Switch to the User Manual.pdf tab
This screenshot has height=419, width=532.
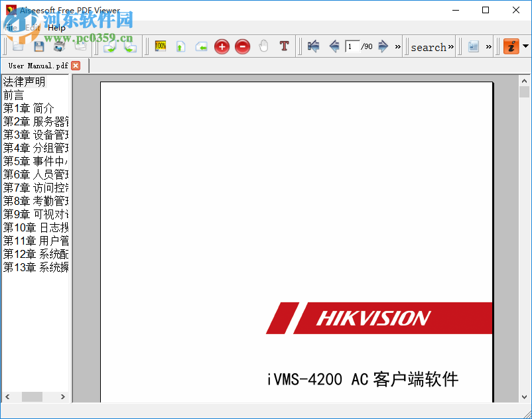point(36,65)
